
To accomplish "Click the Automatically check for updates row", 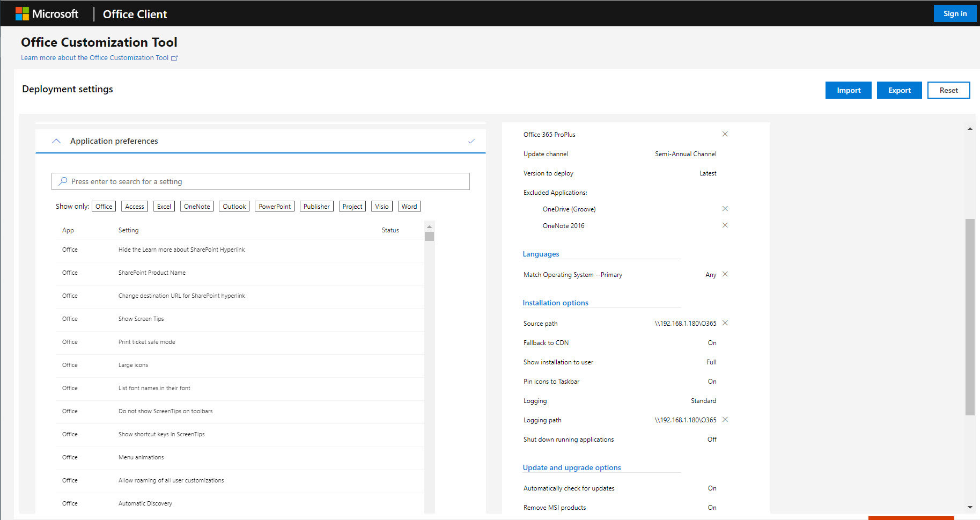I will tap(620, 488).
